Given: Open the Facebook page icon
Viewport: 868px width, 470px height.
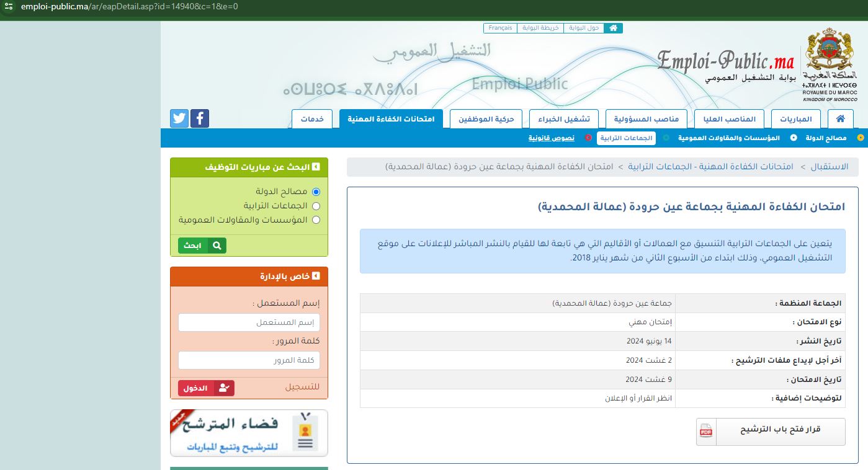Looking at the screenshot, I should [x=200, y=118].
